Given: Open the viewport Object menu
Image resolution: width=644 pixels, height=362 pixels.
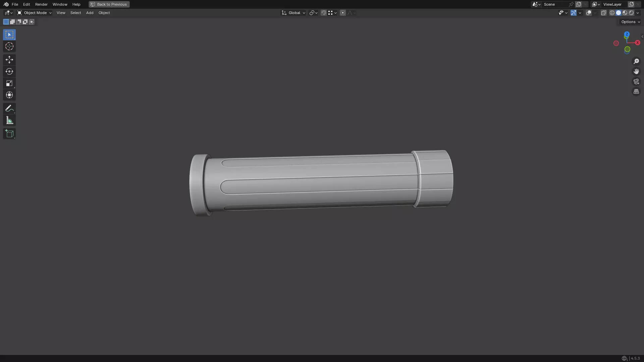Looking at the screenshot, I should click(104, 13).
